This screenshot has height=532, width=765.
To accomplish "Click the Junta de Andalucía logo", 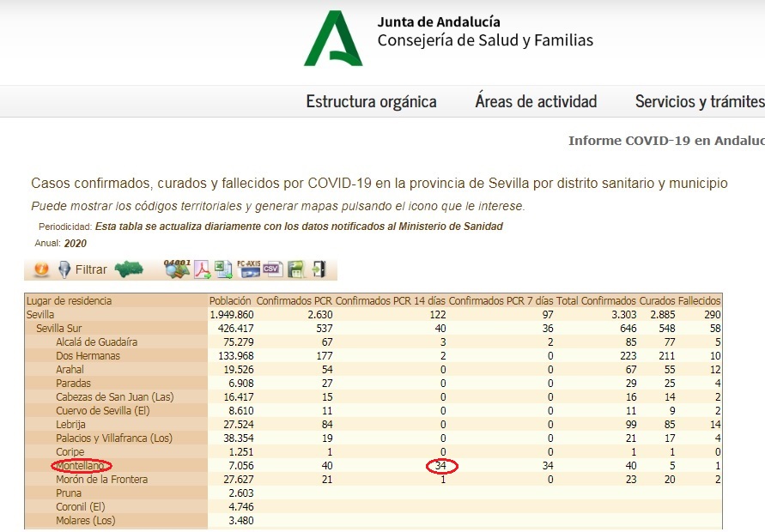I will 333,39.
